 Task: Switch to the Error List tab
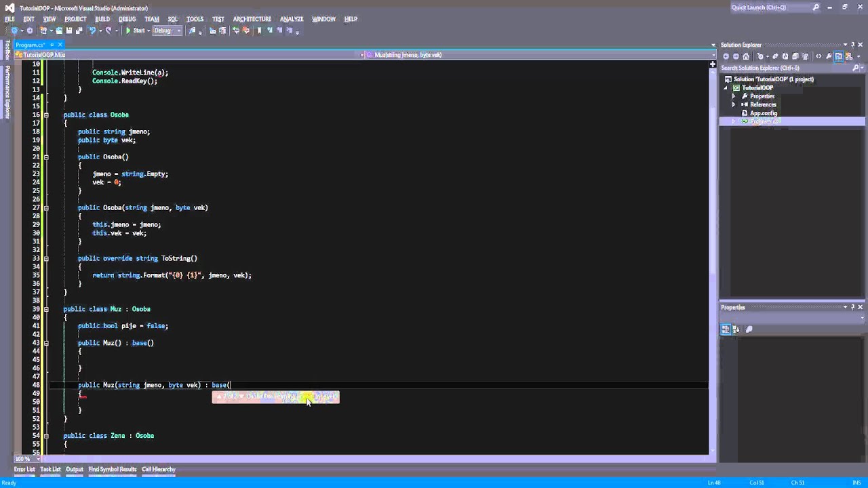coord(24,469)
